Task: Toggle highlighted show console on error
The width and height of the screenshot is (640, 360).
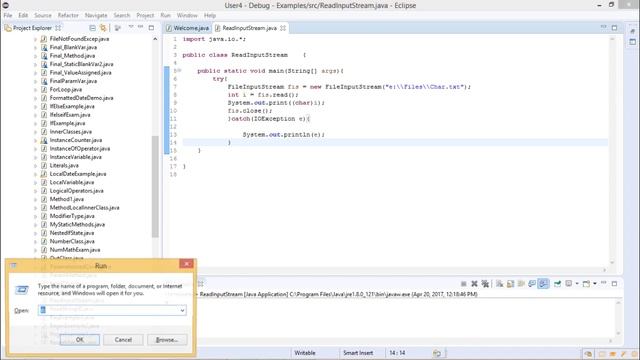Action: 543,284
